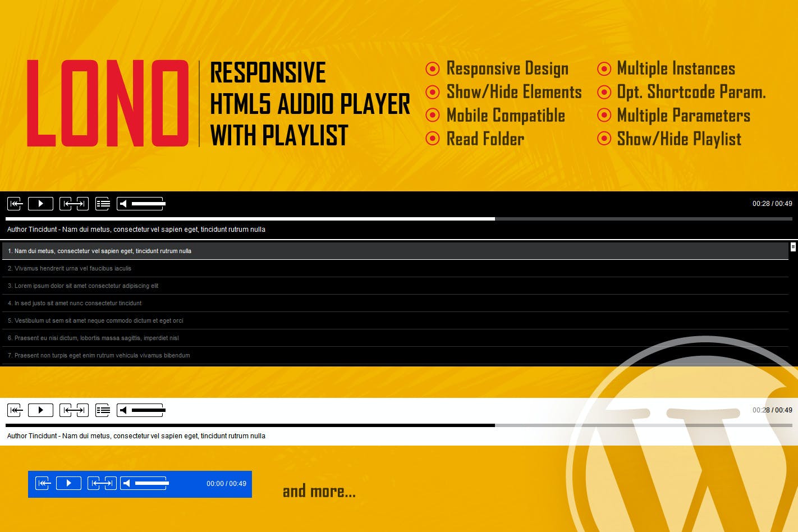This screenshot has width=798, height=532.
Task: Select playlist track 1 Nam dui metus
Action: 99,251
